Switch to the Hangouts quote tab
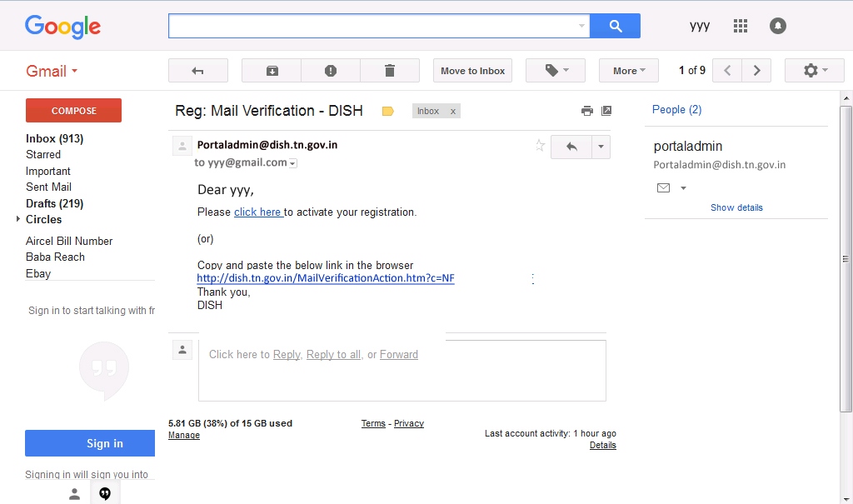 click(x=105, y=494)
